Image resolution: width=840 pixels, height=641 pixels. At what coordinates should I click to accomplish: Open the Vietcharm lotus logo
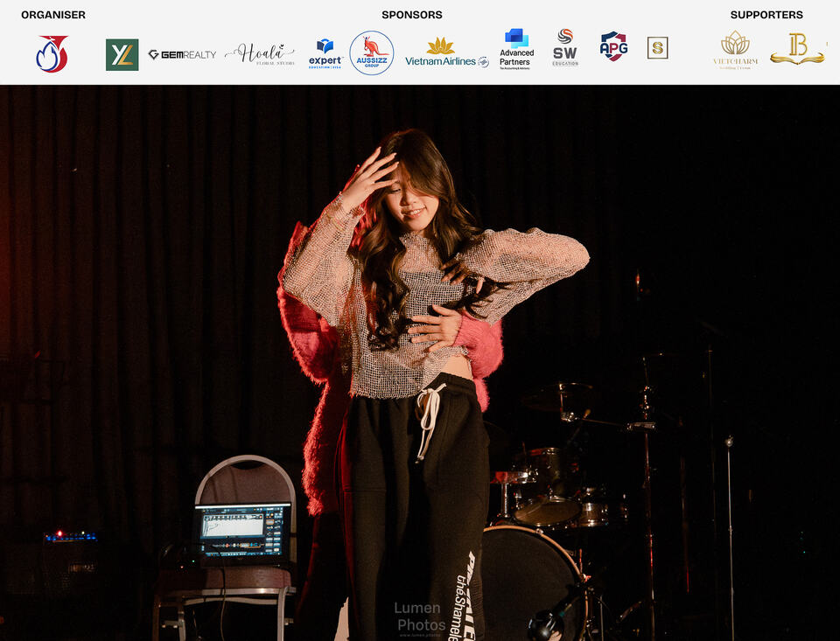[x=736, y=50]
